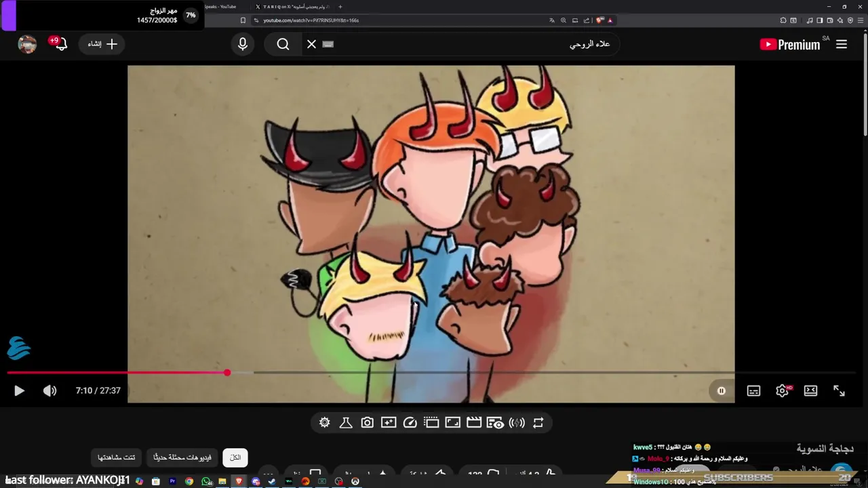
Task: Toggle theater mode on player
Action: (810, 390)
